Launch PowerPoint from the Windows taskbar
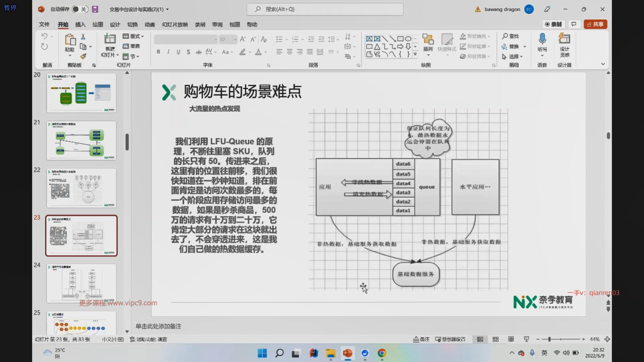 pyautogui.click(x=347, y=353)
